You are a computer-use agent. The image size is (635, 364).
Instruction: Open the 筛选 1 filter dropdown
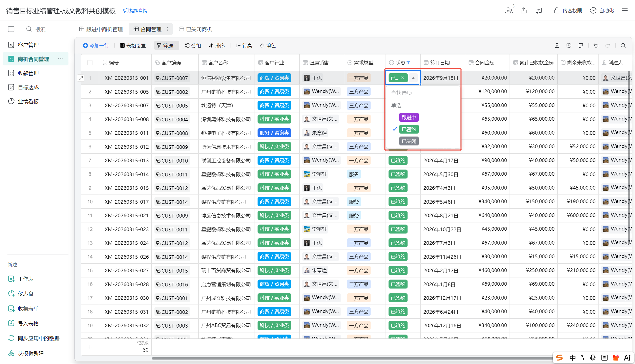point(167,46)
